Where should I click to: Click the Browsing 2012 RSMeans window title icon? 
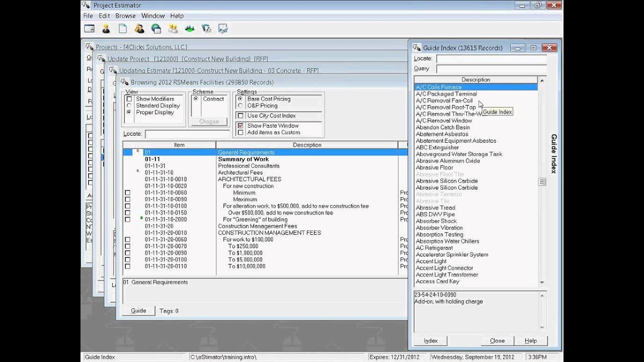click(x=124, y=82)
